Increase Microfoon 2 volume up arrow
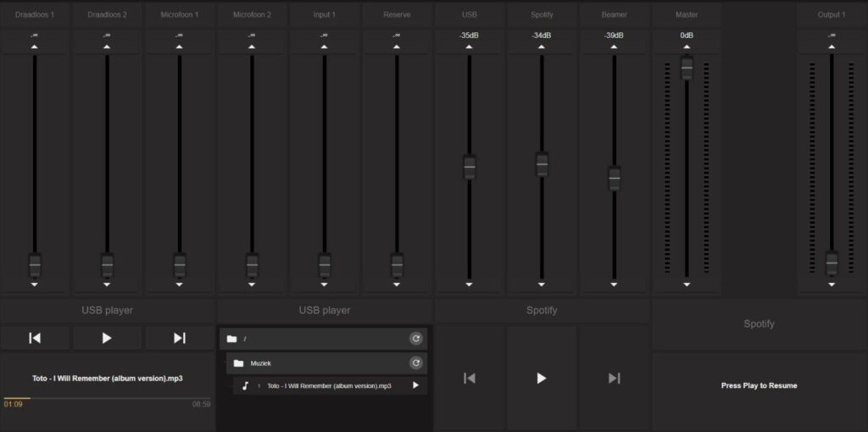This screenshot has width=868, height=432. pyautogui.click(x=252, y=47)
